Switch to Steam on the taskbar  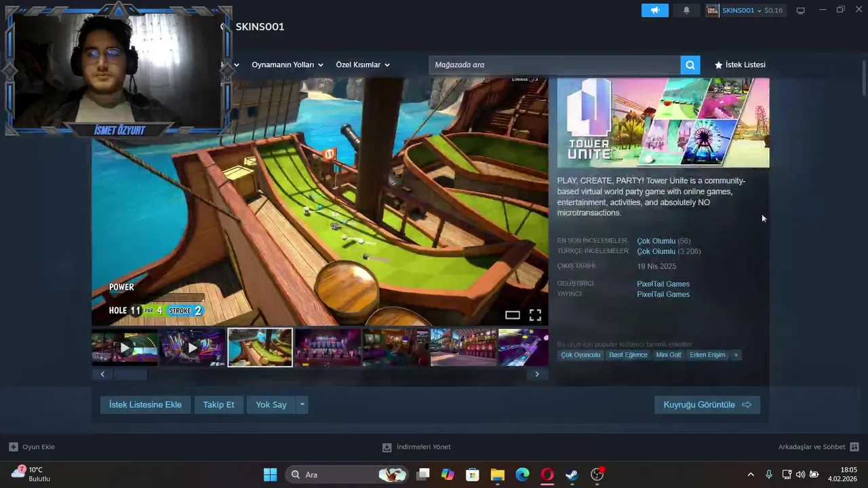572,474
